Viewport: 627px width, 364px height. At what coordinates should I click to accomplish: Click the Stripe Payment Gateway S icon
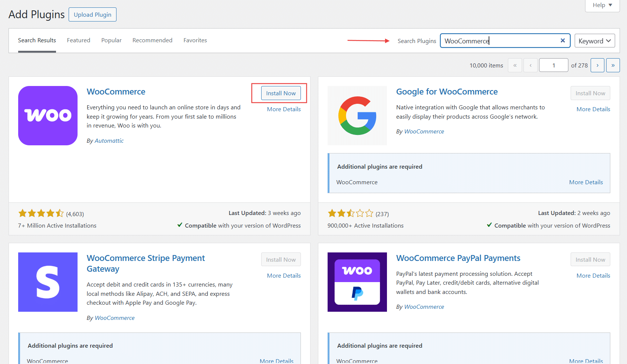click(x=48, y=282)
